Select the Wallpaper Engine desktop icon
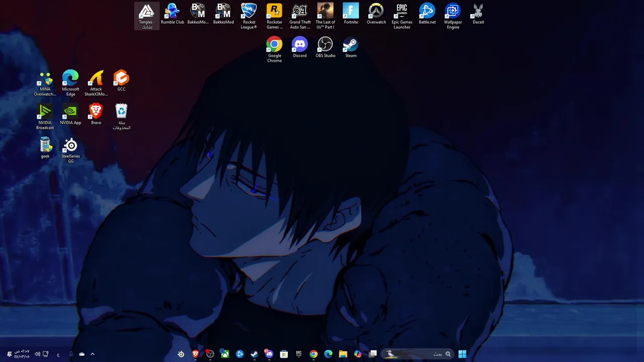This screenshot has height=362, width=644. pyautogui.click(x=453, y=16)
